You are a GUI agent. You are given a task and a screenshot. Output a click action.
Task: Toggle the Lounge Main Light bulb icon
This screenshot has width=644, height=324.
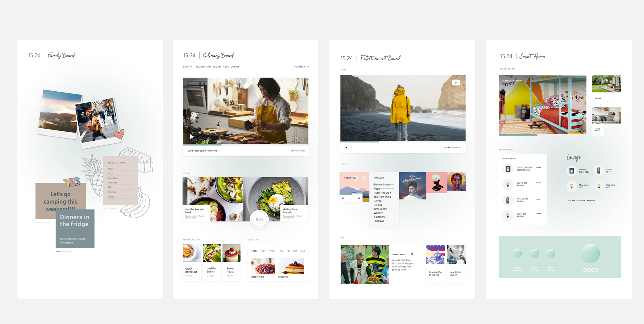click(x=571, y=186)
